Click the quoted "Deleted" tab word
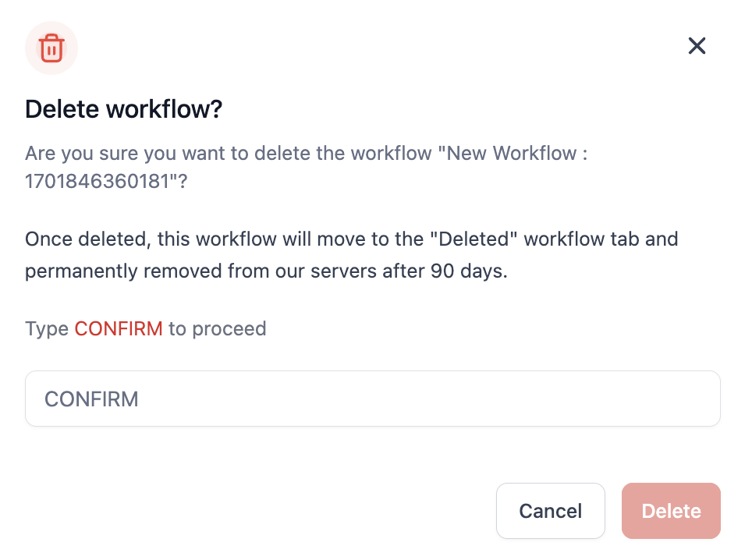 pyautogui.click(x=474, y=239)
